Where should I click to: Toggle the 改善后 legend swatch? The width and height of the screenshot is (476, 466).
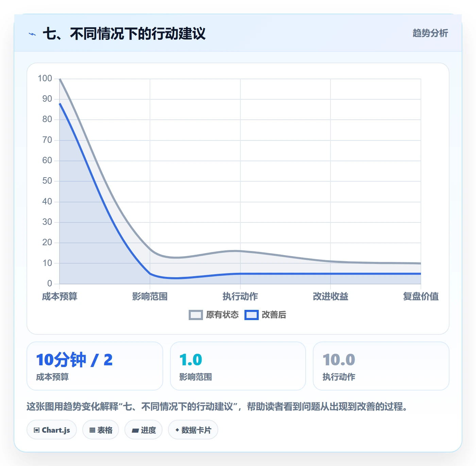252,315
